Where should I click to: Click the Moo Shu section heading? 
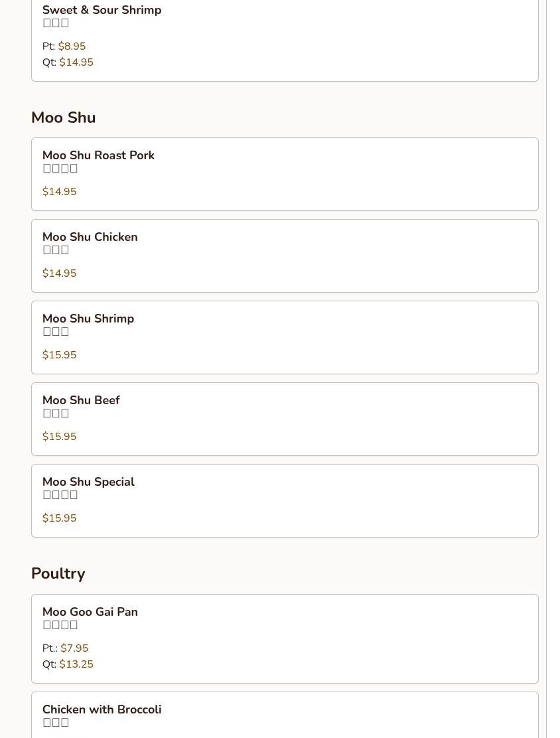pyautogui.click(x=64, y=117)
